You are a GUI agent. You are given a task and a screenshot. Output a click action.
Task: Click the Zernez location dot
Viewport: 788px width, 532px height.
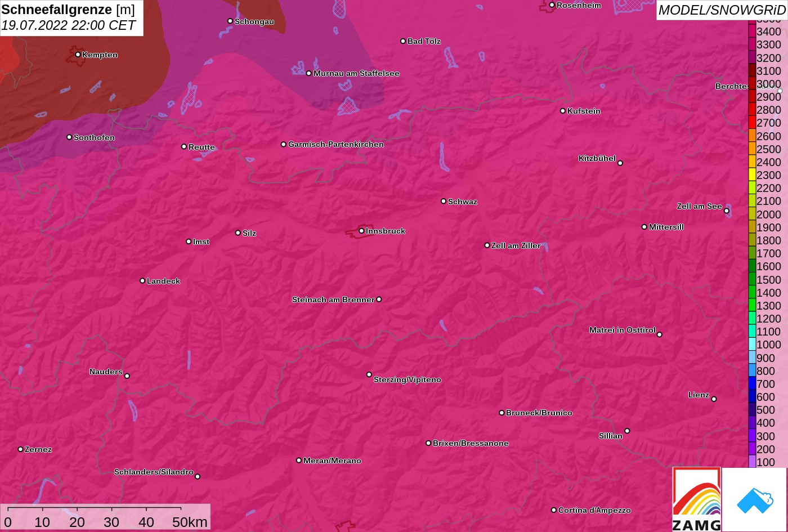point(21,449)
